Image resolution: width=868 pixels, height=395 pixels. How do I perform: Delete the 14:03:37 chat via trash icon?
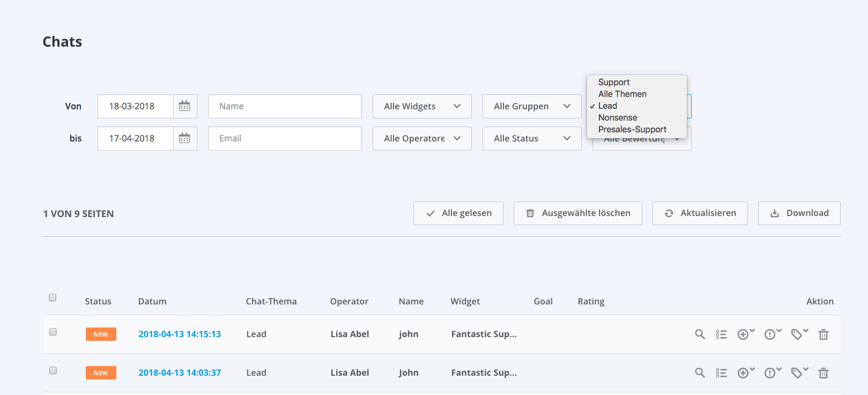[x=824, y=373]
